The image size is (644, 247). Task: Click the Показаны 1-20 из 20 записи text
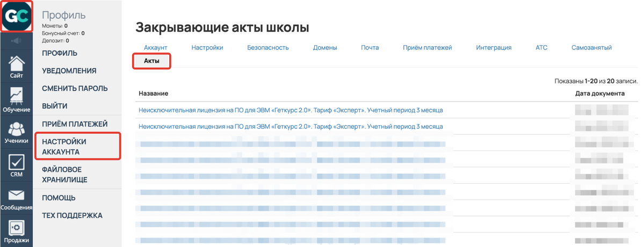pos(596,81)
